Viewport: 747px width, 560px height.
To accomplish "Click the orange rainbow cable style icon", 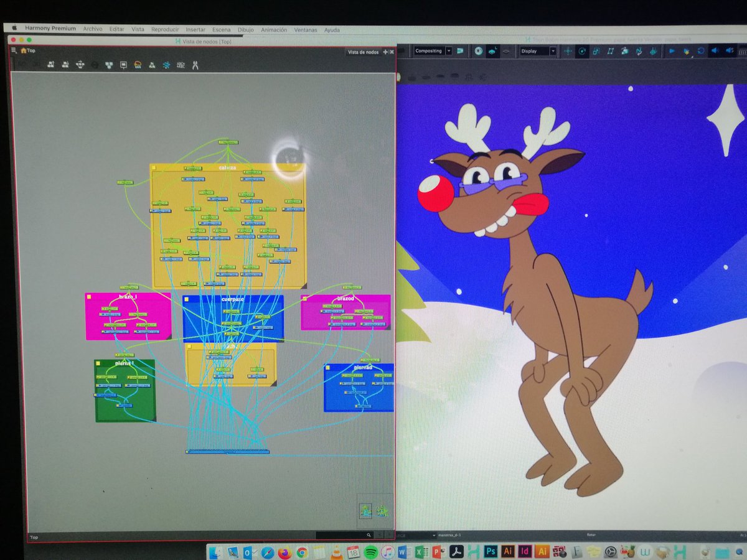I will [138, 64].
